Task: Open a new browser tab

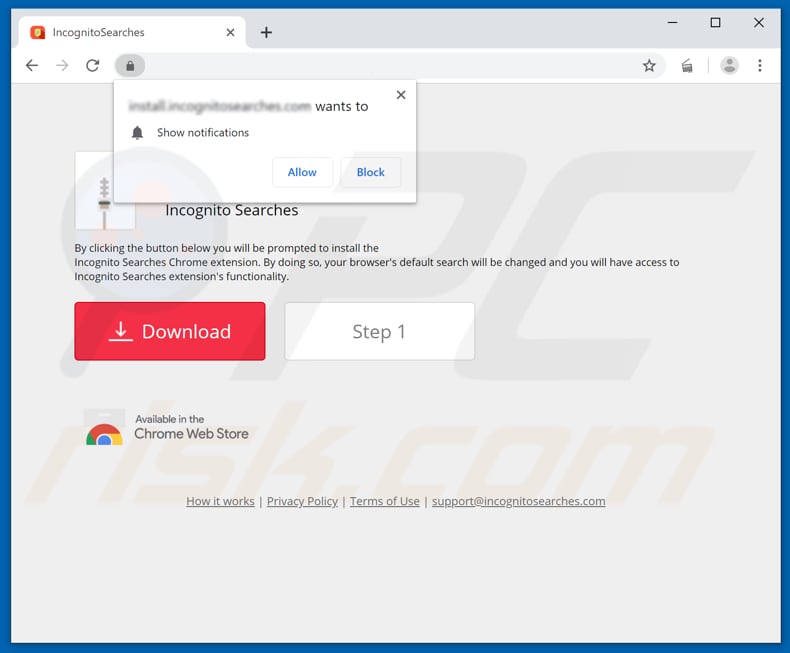Action: click(x=266, y=33)
